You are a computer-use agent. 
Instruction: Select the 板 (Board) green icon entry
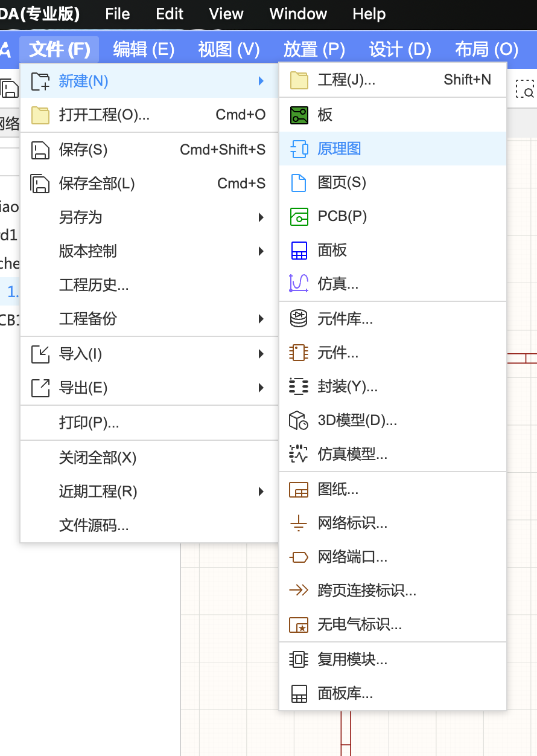tap(299, 115)
